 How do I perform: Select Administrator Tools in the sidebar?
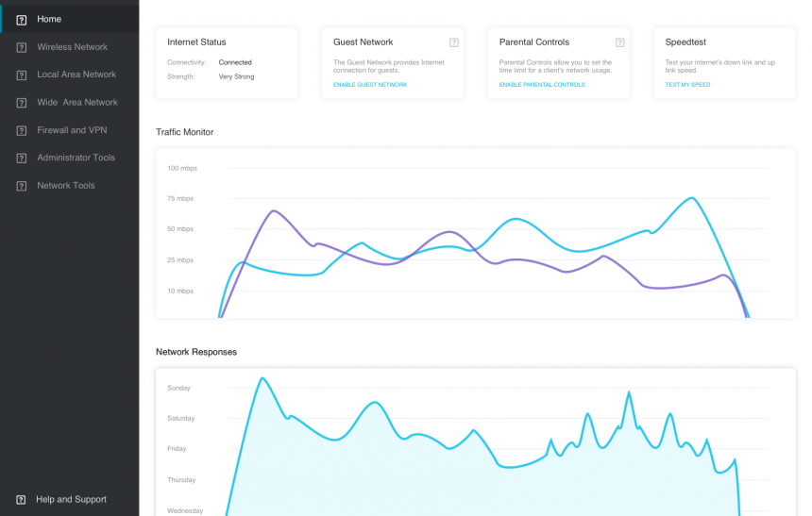tap(76, 158)
